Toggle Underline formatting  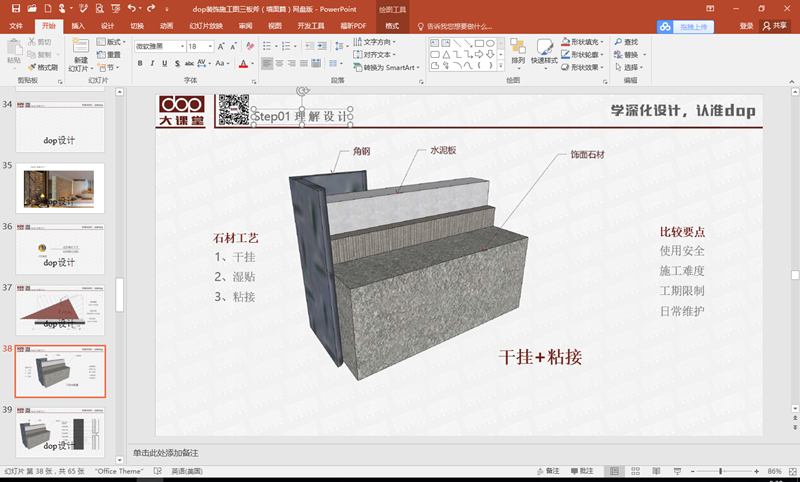pos(164,63)
